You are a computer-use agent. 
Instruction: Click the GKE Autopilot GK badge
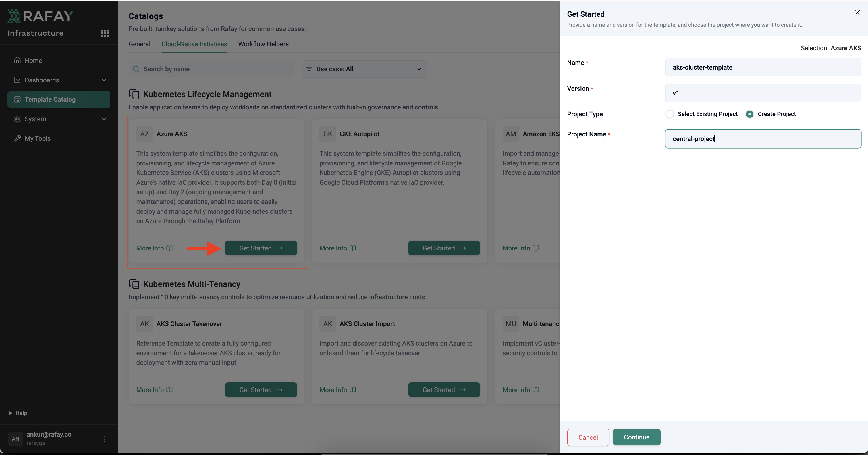point(327,134)
